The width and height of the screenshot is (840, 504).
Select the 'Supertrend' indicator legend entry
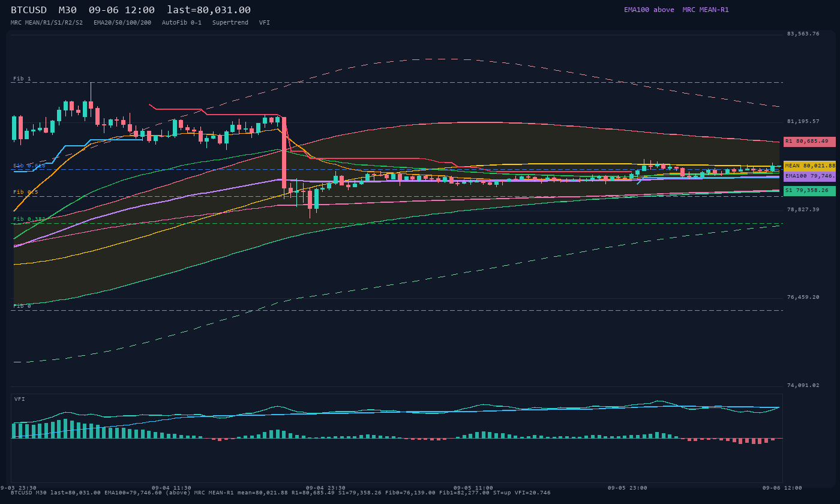tap(230, 23)
